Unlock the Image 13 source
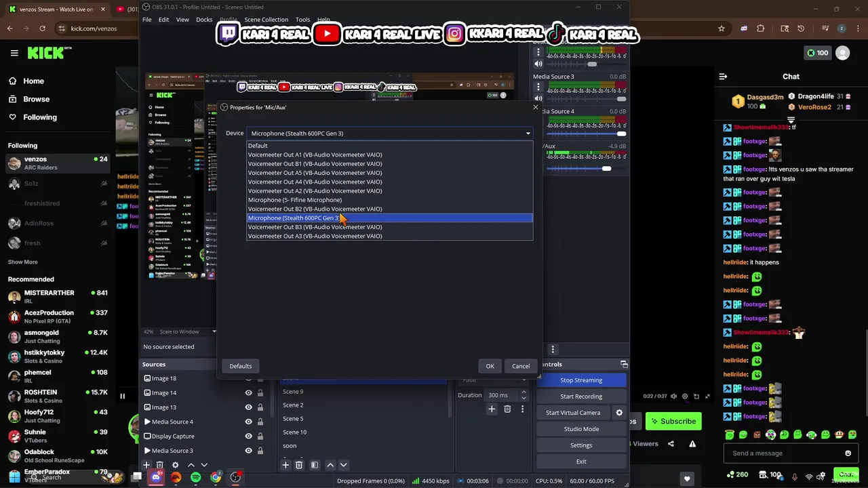 [260, 407]
